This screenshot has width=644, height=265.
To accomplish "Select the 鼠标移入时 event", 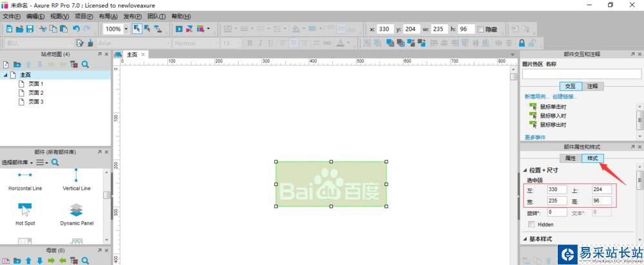I will click(x=553, y=115).
